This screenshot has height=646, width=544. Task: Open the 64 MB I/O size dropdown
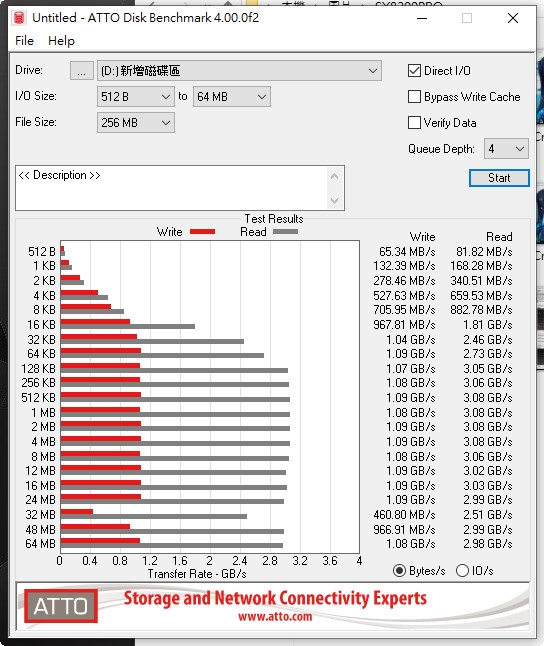click(x=232, y=97)
